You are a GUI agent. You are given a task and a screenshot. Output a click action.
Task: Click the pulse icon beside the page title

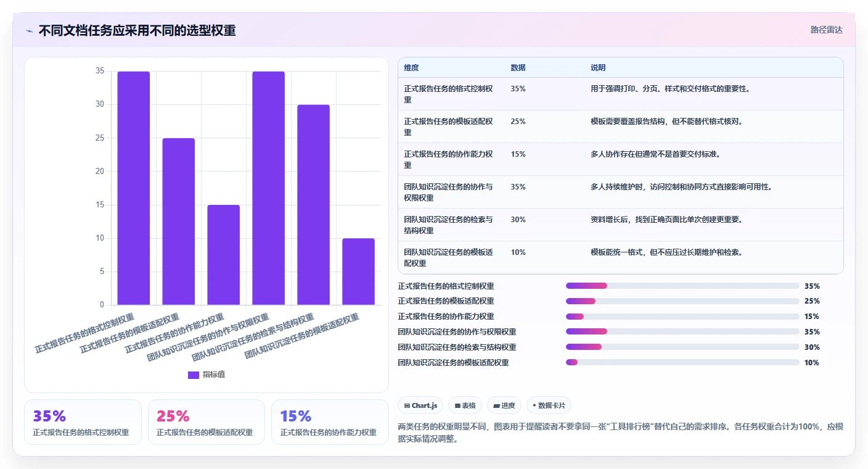[29, 31]
